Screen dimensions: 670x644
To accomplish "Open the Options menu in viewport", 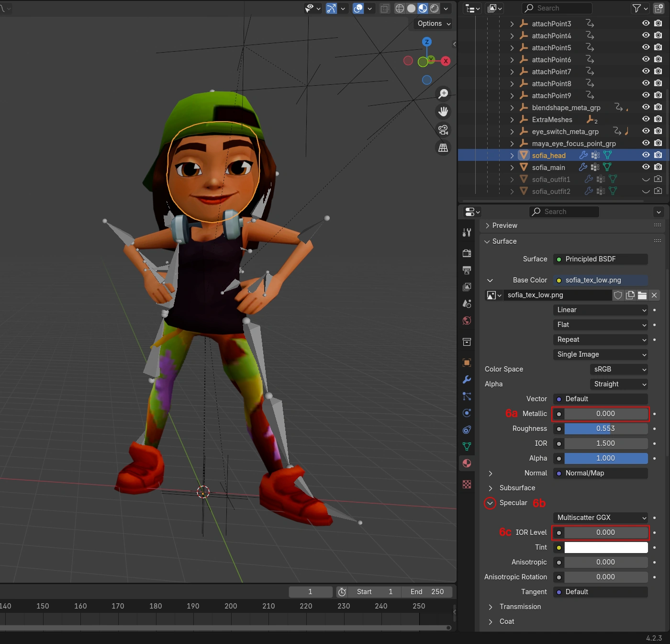I will point(434,23).
